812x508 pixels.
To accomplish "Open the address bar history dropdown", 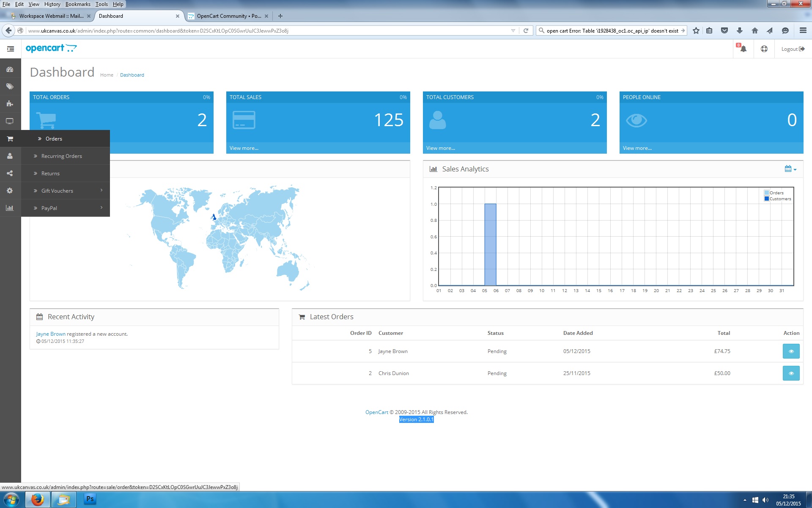I will coord(513,30).
